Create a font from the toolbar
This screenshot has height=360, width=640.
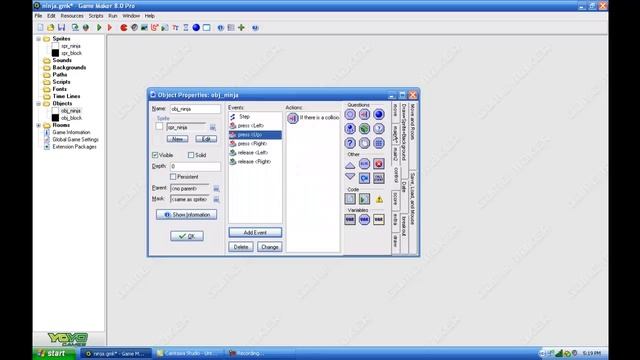pos(176,28)
